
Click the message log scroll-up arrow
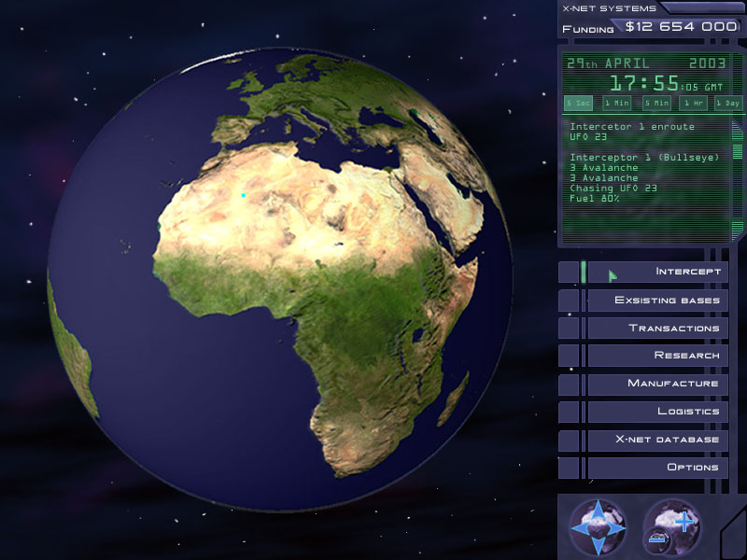pyautogui.click(x=737, y=130)
